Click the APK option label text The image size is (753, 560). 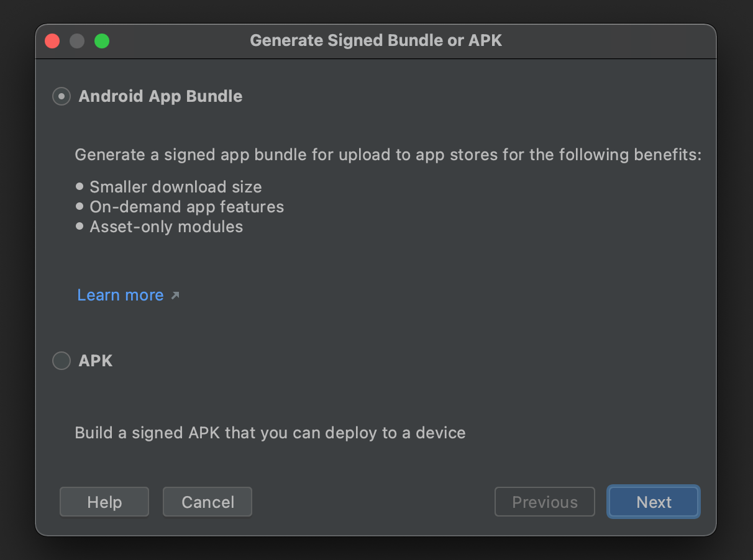(x=96, y=361)
